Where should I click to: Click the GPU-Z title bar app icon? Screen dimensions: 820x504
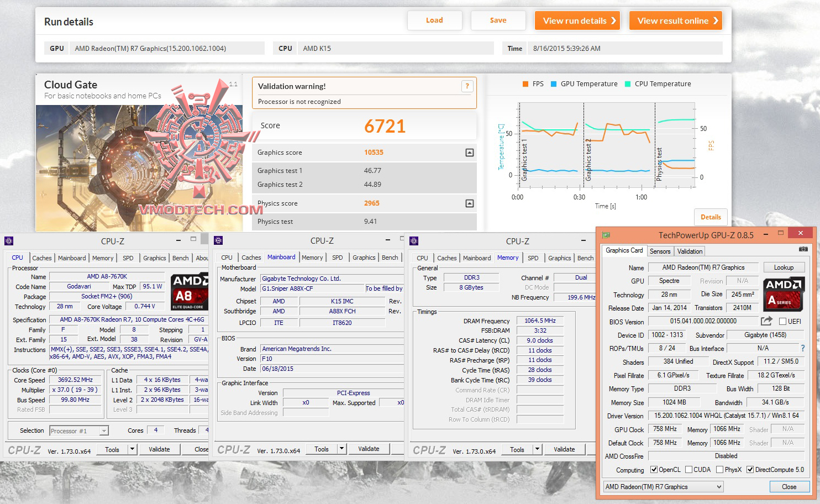606,235
